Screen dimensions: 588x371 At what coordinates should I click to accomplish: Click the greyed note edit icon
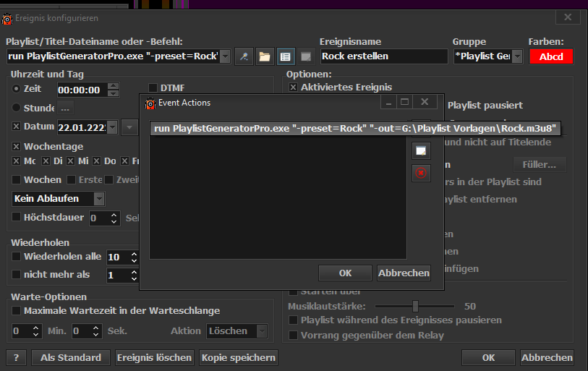(x=306, y=56)
